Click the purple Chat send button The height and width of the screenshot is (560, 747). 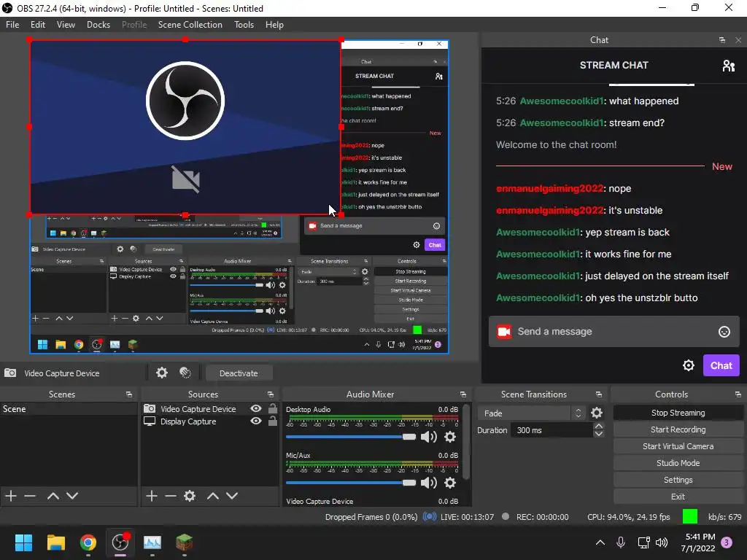pos(721,365)
